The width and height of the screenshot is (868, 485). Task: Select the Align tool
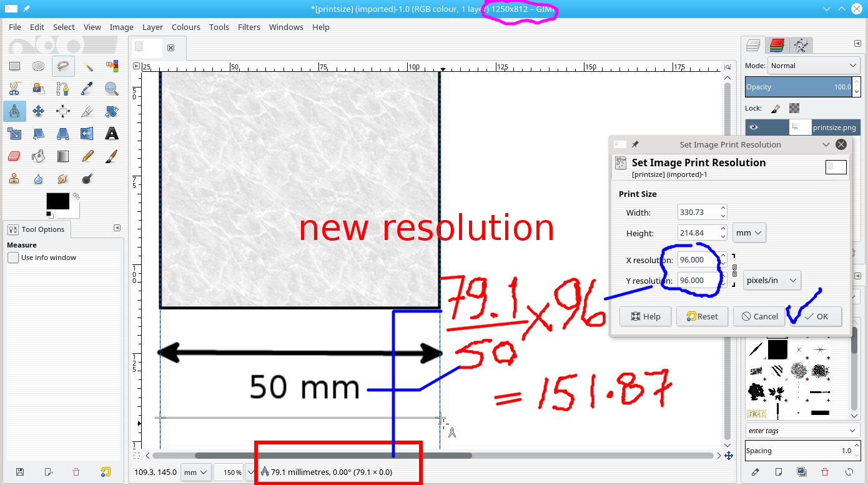tap(63, 111)
